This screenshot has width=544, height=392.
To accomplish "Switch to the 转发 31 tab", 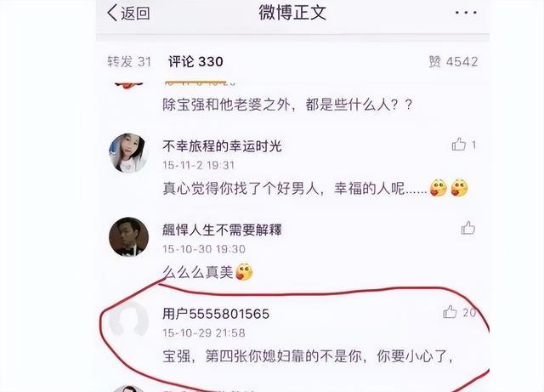I will 129,62.
